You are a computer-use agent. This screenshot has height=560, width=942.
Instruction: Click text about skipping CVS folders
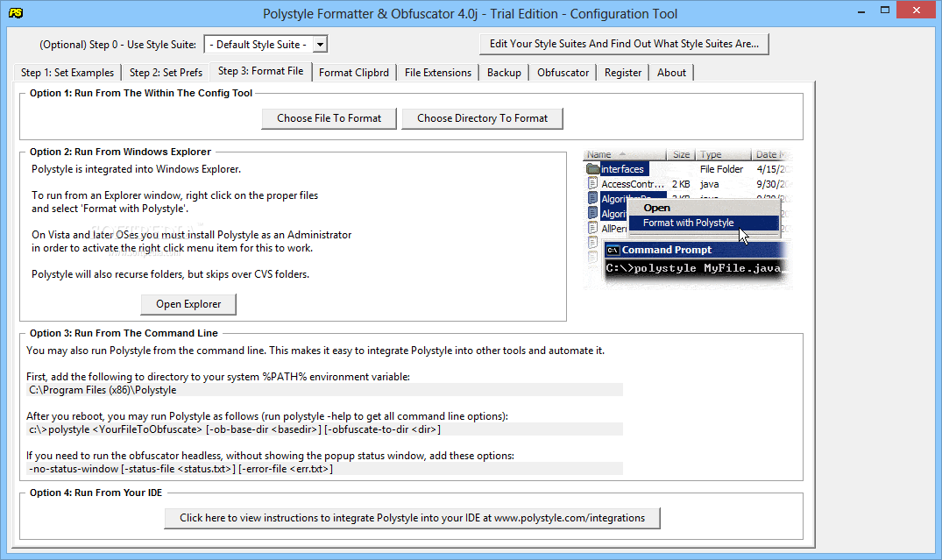pos(171,274)
